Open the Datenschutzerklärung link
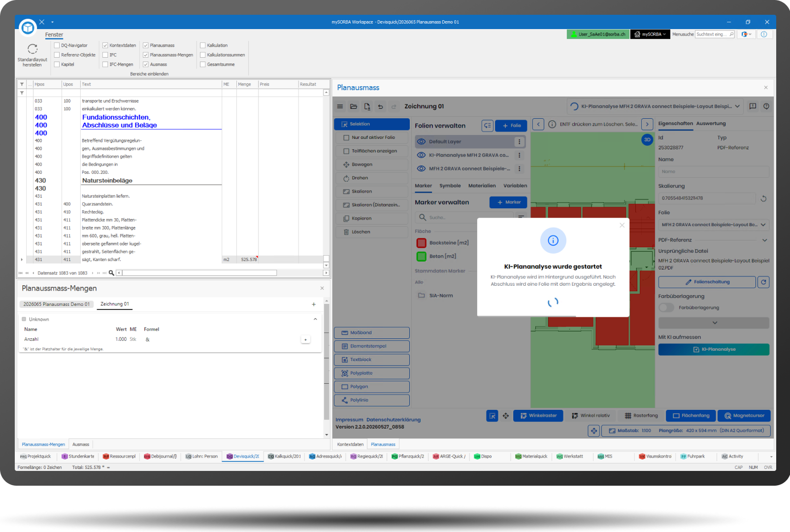The image size is (790, 532). (394, 420)
